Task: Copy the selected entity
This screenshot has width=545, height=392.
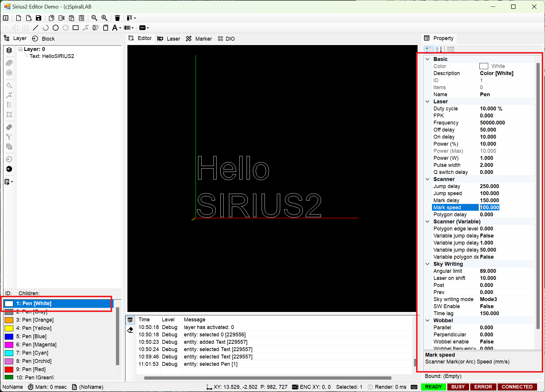Action: point(51,18)
